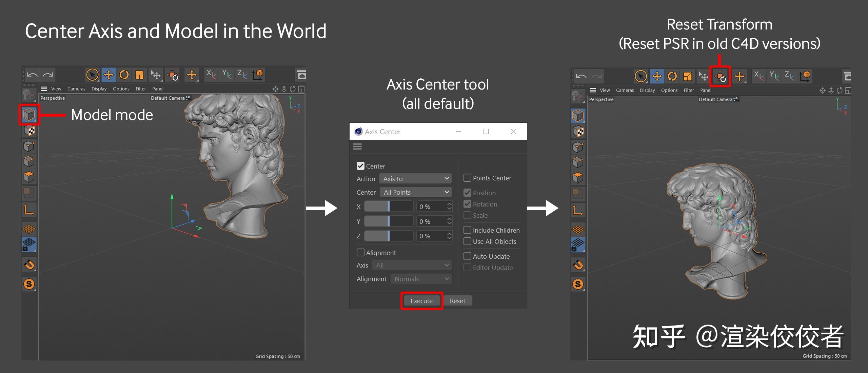868x373 pixels.
Task: Select the Live Selection tool in right toolbar
Action: [640, 76]
